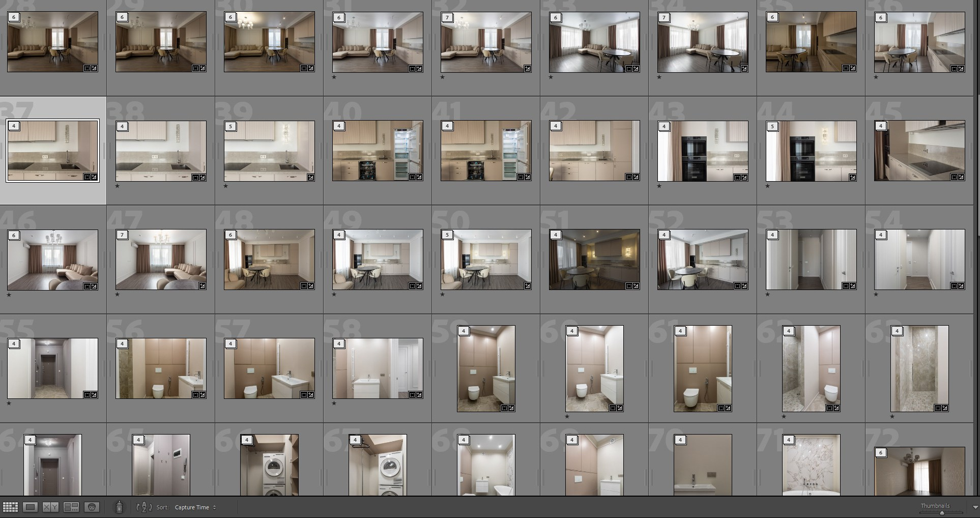Click star rating under photo 46
Image resolution: width=980 pixels, height=518 pixels.
tap(9, 295)
